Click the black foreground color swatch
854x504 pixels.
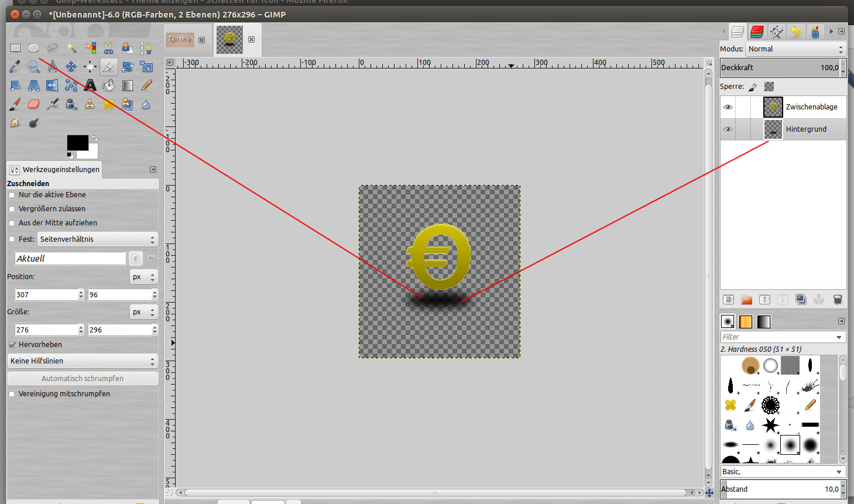tap(77, 143)
